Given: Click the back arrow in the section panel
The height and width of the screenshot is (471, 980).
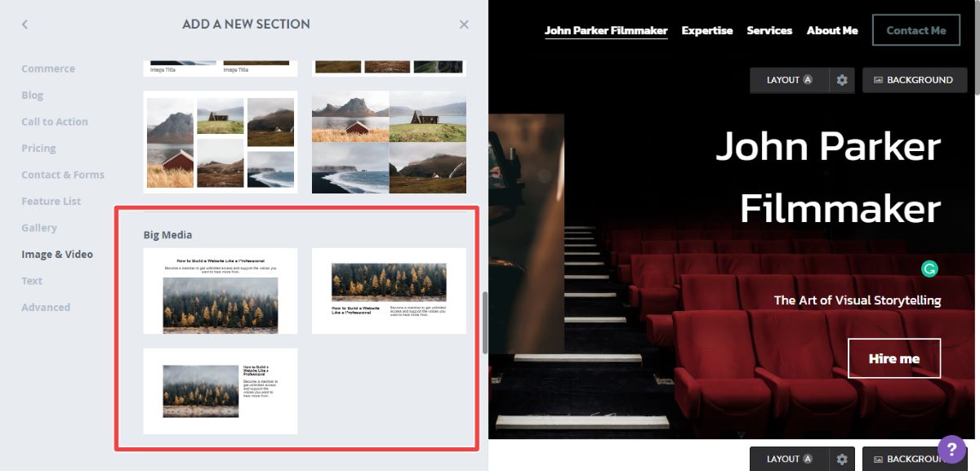Looking at the screenshot, I should pos(24,24).
